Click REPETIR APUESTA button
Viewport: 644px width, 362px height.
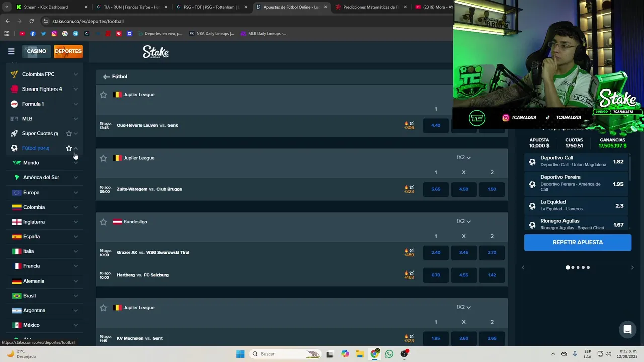pos(578,242)
